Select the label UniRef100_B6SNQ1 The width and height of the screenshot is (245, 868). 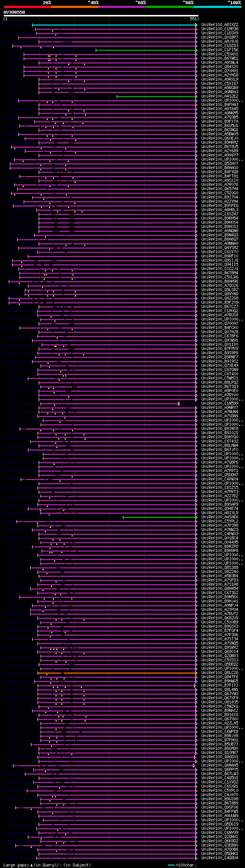coord(220,130)
